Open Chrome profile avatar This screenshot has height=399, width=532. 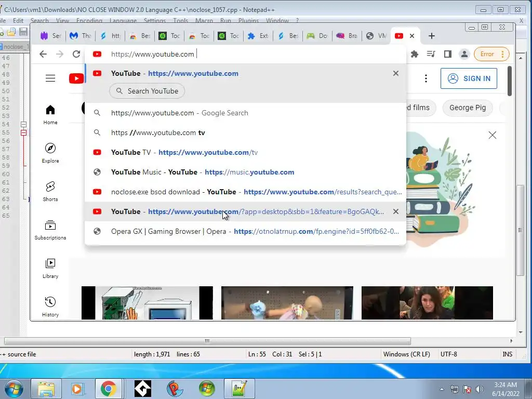(x=464, y=54)
